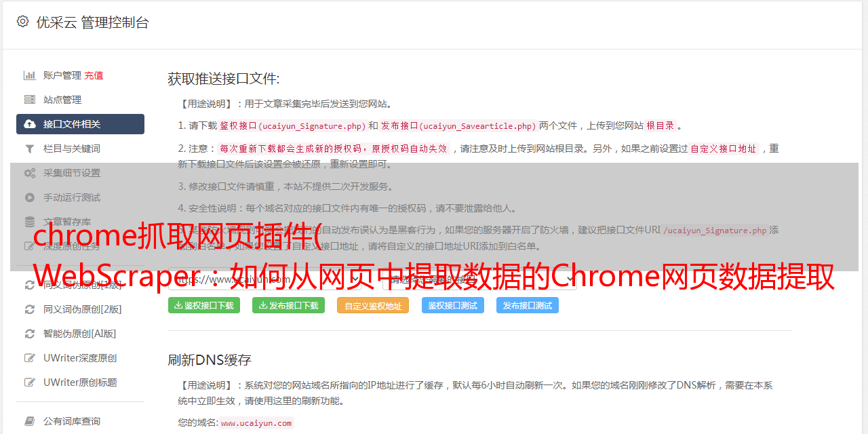This screenshot has width=868, height=434.
Task: Expand the https://www.ucaiyun.com site dropdown
Action: point(271,279)
